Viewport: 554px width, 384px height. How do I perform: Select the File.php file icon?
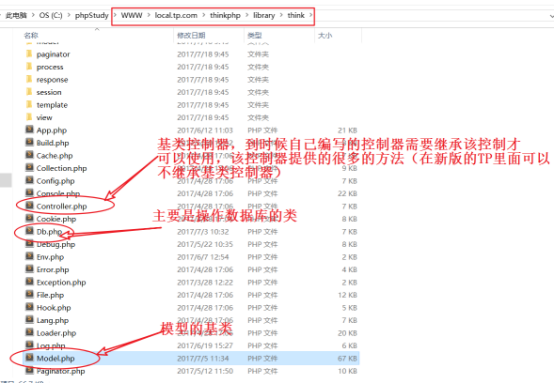pyautogui.click(x=30, y=295)
